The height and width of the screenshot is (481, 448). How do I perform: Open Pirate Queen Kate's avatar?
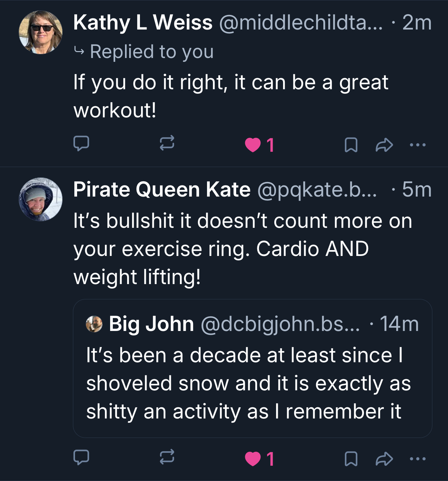pos(41,199)
